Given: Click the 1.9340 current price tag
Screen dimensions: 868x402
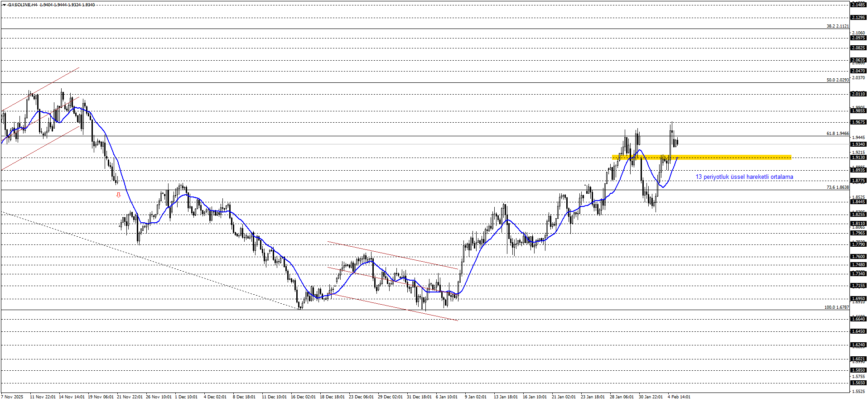Looking at the screenshot, I should (858, 144).
